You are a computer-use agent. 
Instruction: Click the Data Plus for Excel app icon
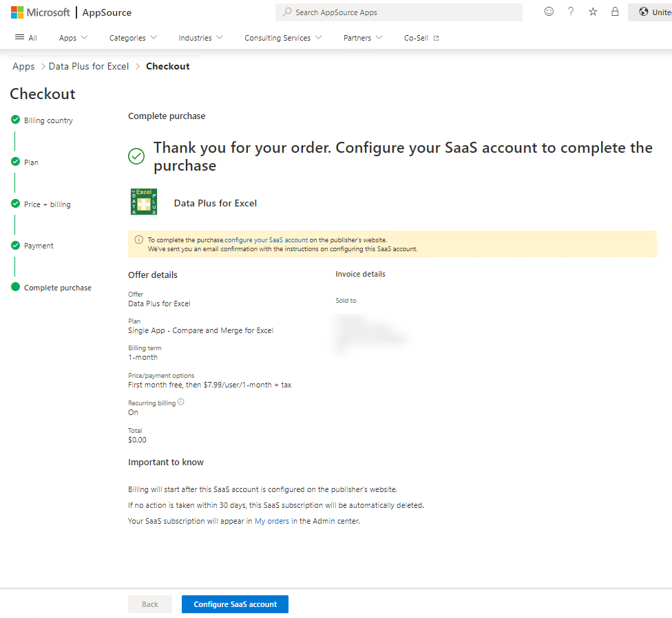[x=143, y=202]
